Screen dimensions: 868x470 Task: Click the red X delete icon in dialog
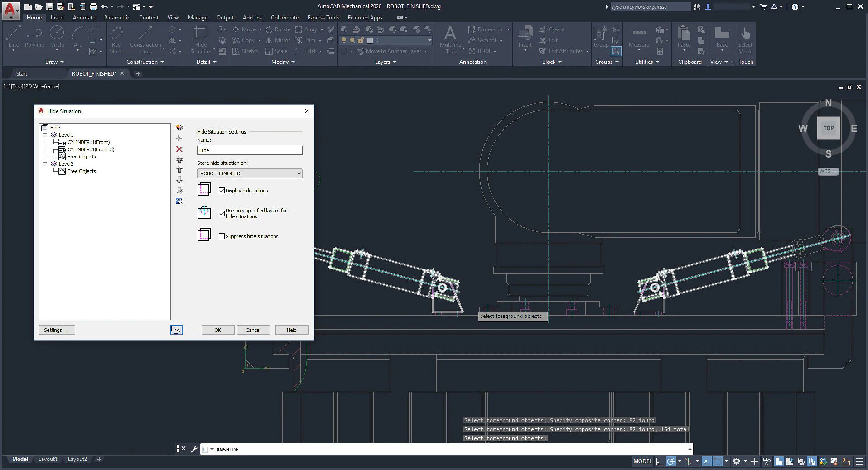179,149
